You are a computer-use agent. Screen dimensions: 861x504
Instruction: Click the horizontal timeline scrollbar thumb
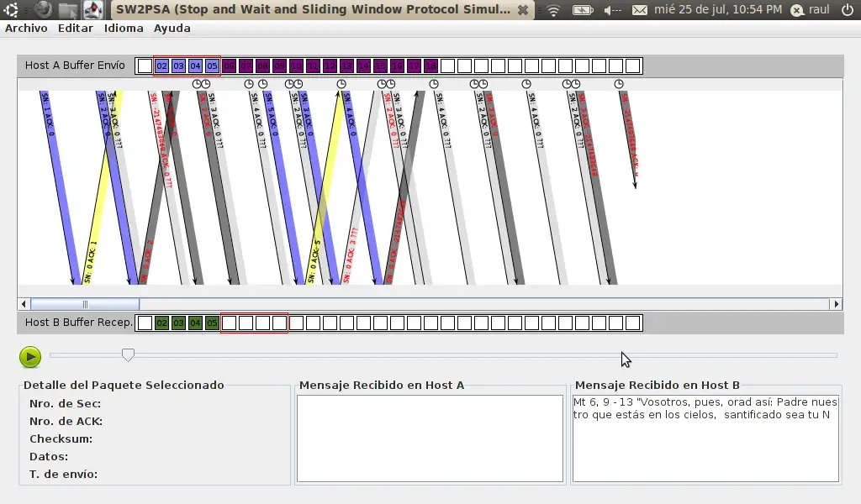[x=85, y=304]
